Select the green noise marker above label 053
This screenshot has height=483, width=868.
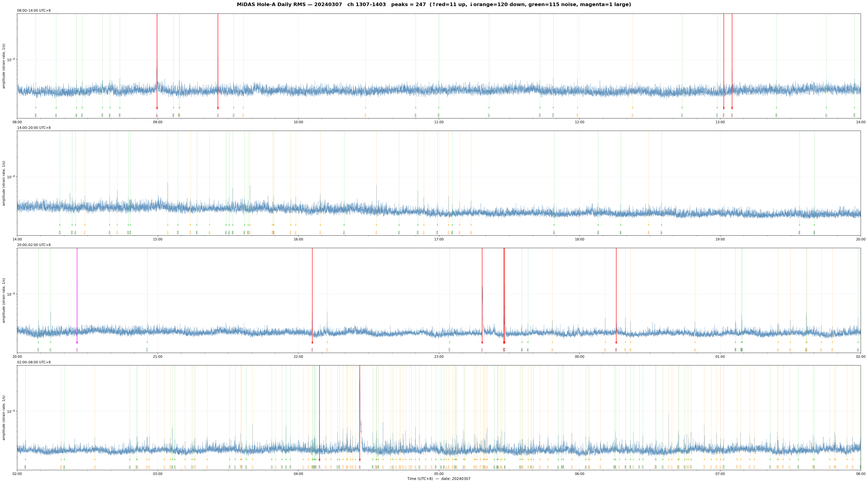pyautogui.click(x=344, y=225)
